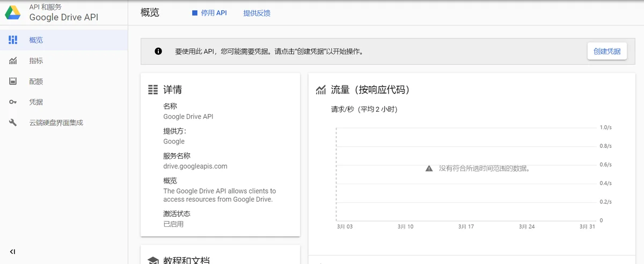Click the 服务名称 label
Viewport: 644px width, 264px height.
[177, 156]
